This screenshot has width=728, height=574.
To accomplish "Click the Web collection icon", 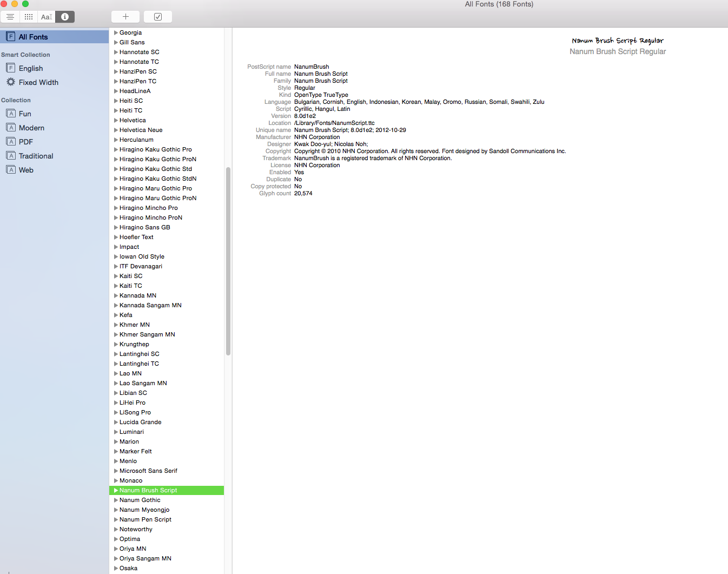I will pos(11,170).
